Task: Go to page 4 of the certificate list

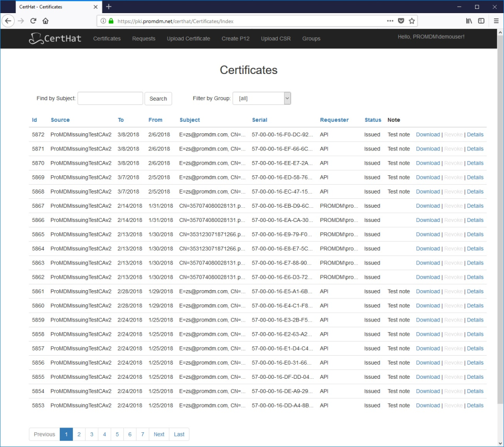Action: [104, 434]
